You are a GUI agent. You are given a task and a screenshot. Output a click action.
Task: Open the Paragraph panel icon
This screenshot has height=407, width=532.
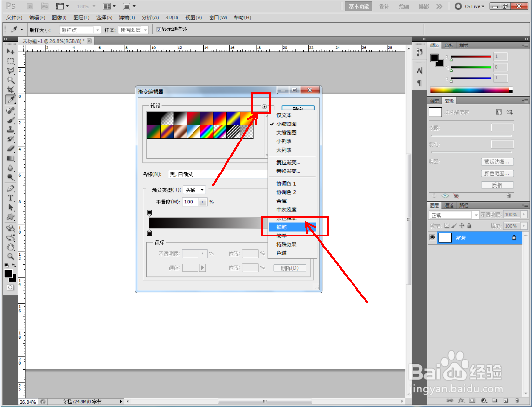pyautogui.click(x=419, y=83)
